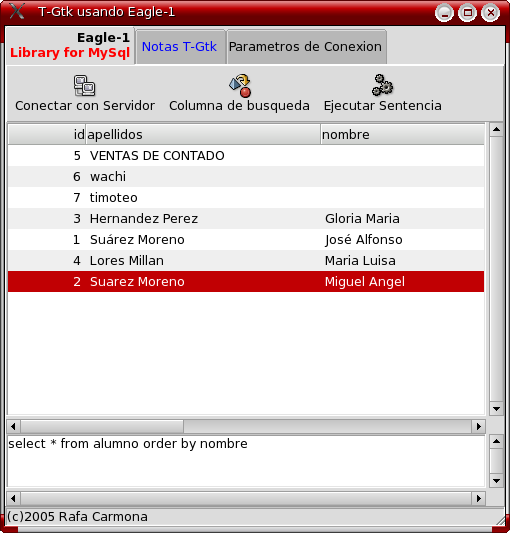This screenshot has height=533, width=510.
Task: Click the Conectar con Servidor network icon
Action: pos(84,86)
